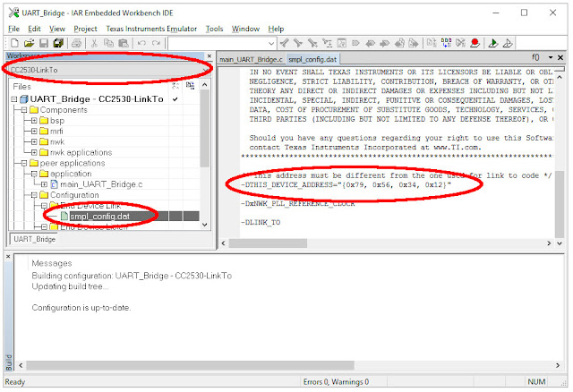Click the Find Previous toolbar icon
Viewport: 573px width, 392px height.
pos(285,43)
